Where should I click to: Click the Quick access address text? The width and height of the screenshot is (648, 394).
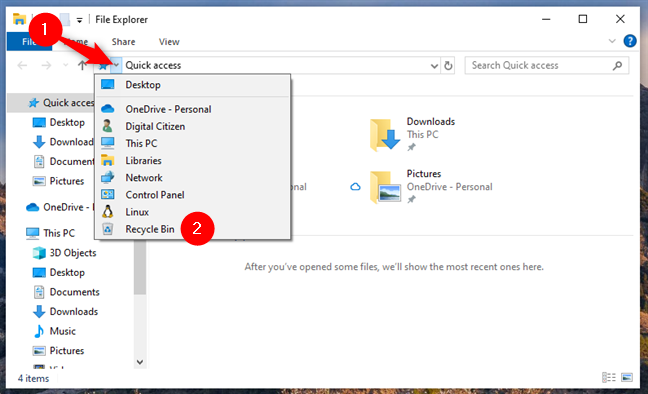[x=153, y=65]
